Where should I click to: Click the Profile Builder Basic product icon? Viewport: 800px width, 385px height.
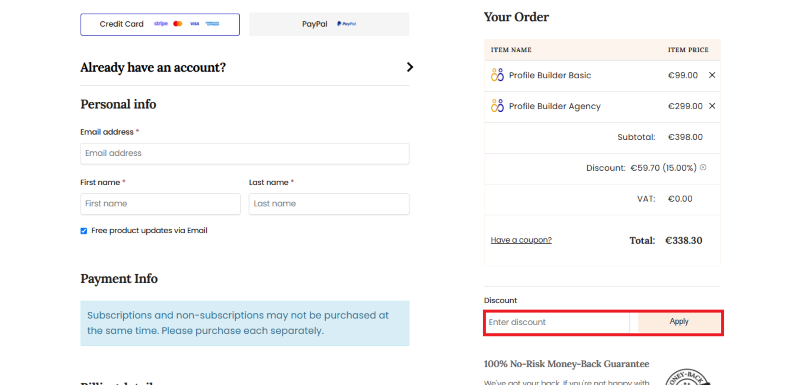click(497, 75)
